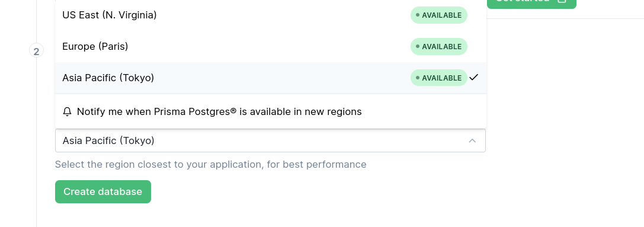Click the green dot in US East's badge
The width and height of the screenshot is (644, 227).
coord(418,15)
